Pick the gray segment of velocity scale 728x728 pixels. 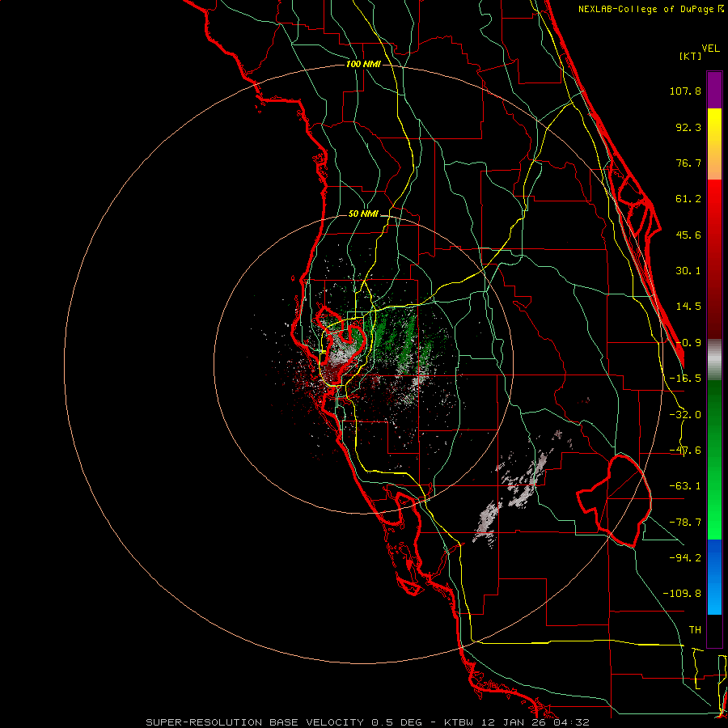714,360
